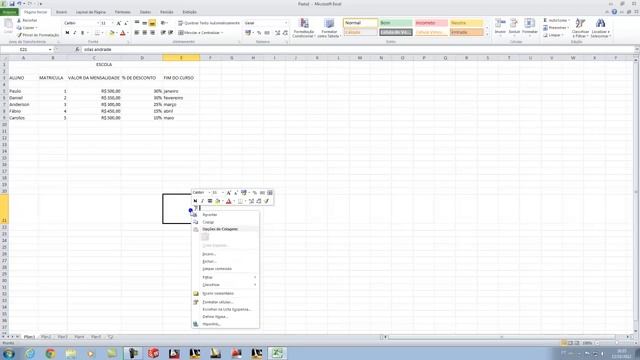Click the Recortar scissors in the ribbon

tap(27, 20)
